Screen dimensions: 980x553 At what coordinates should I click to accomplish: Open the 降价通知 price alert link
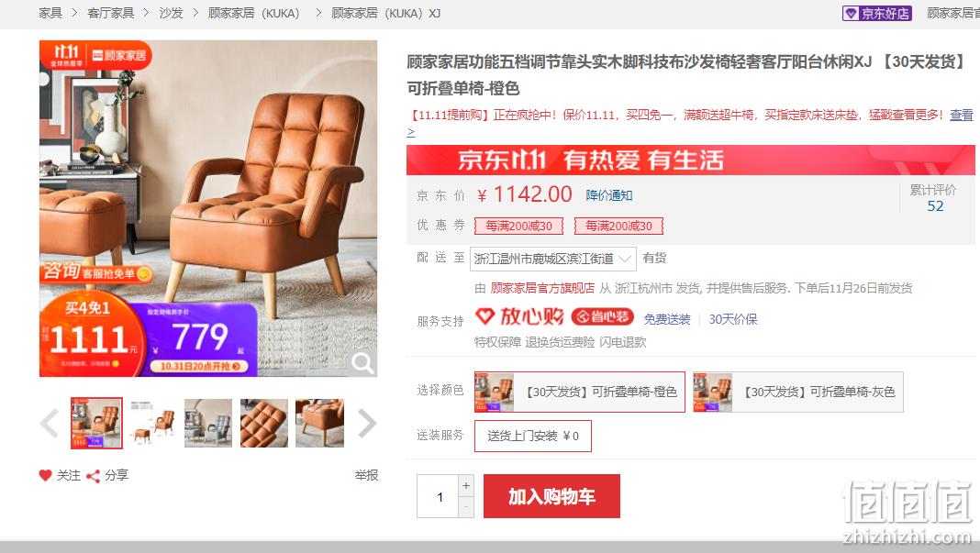(609, 195)
